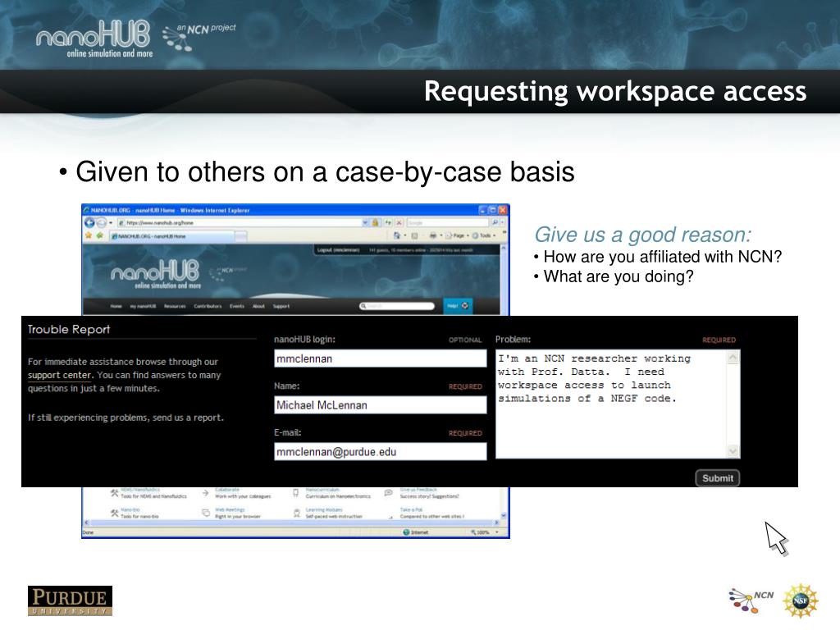Click the search magnifier icon in browser toolbar
The image size is (840, 630).
(x=495, y=222)
